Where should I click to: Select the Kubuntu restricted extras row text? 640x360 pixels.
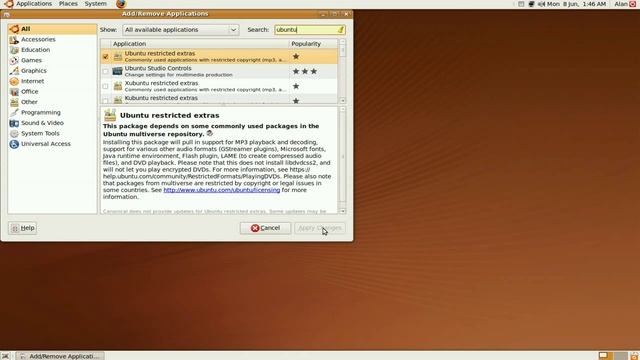point(161,98)
